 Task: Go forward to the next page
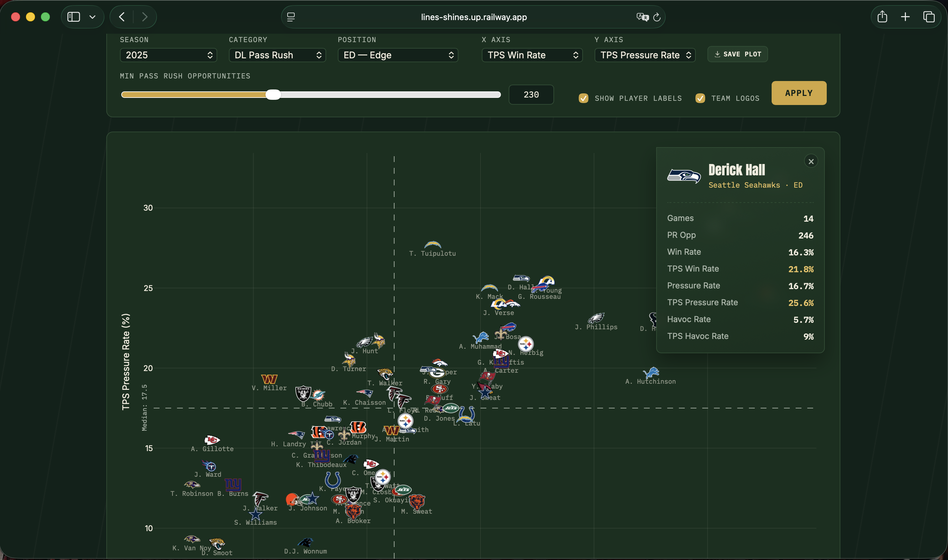pos(145,17)
